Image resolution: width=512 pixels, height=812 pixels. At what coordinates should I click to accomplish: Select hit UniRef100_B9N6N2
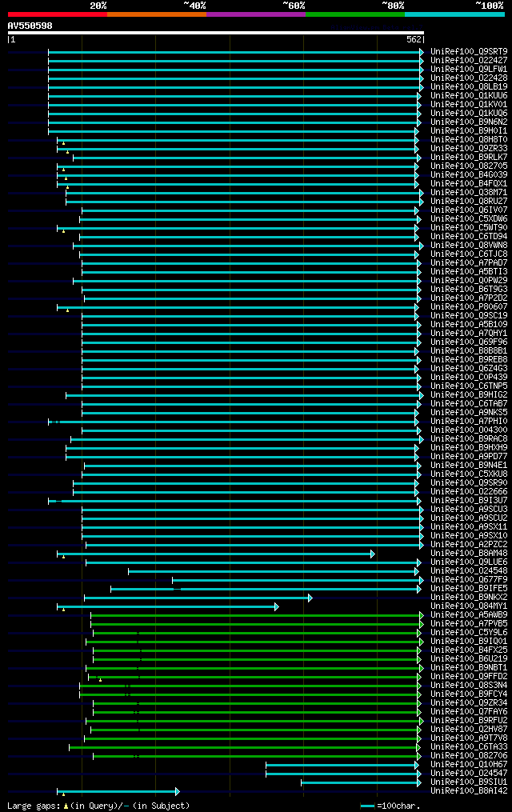click(469, 122)
